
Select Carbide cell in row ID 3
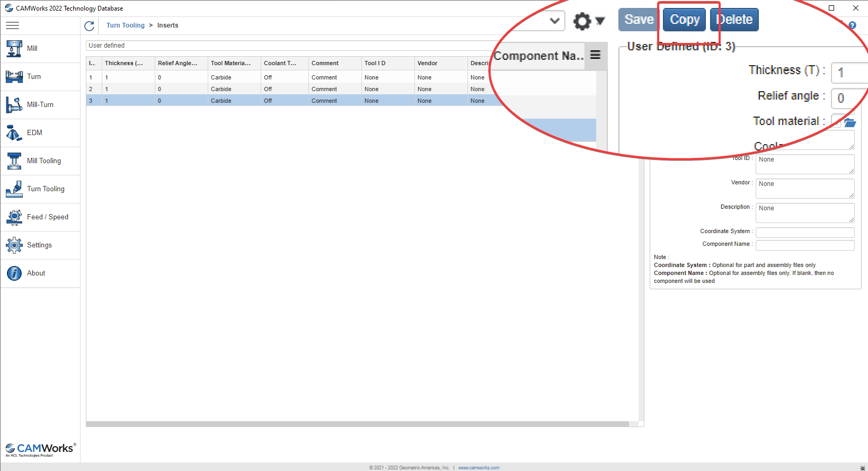(234, 101)
